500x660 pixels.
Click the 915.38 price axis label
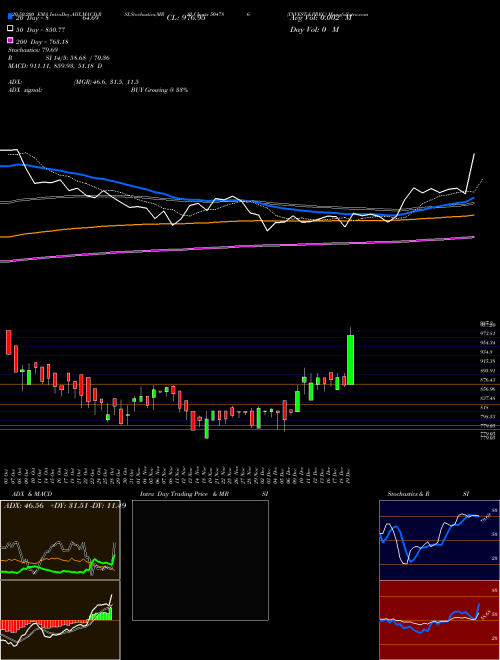coord(488,361)
